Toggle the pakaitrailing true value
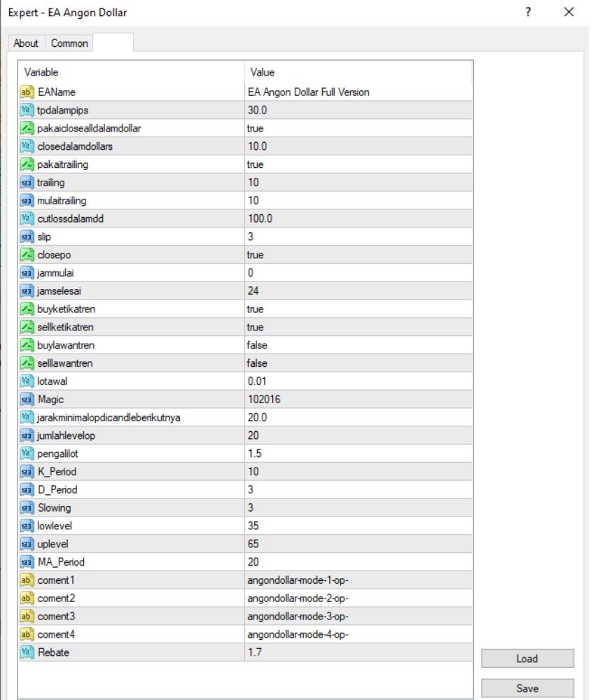Viewport: 591px width, 700px height. tap(359, 164)
